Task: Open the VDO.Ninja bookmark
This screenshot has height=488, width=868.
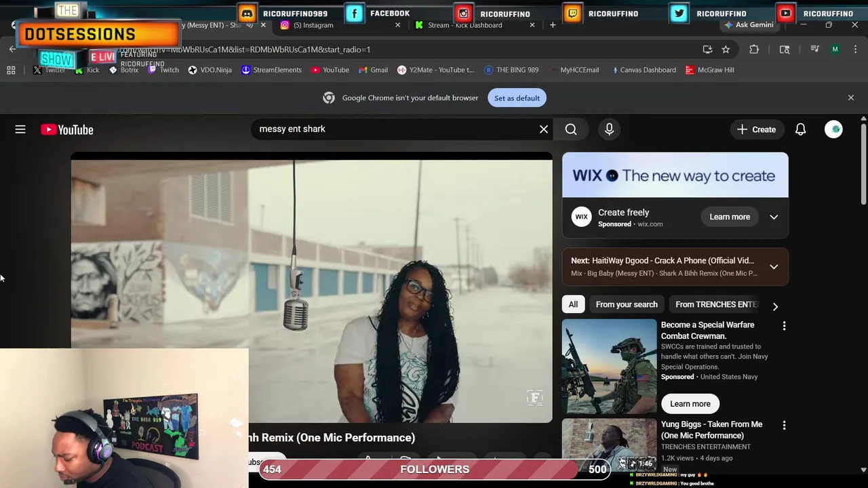Action: 210,70
